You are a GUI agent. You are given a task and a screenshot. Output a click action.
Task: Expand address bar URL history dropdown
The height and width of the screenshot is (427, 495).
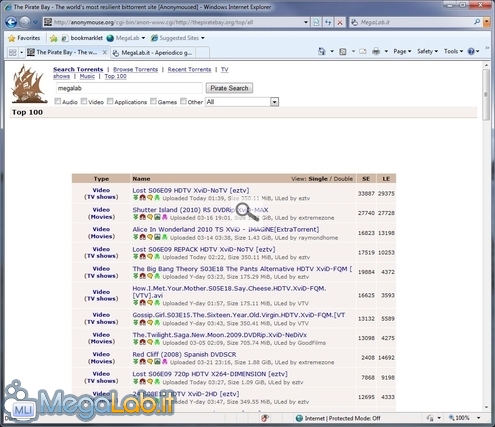pyautogui.click(x=305, y=22)
